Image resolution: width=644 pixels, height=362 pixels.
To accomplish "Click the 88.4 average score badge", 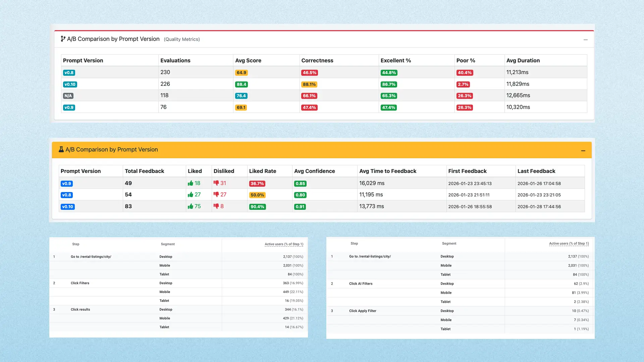I will [x=241, y=84].
